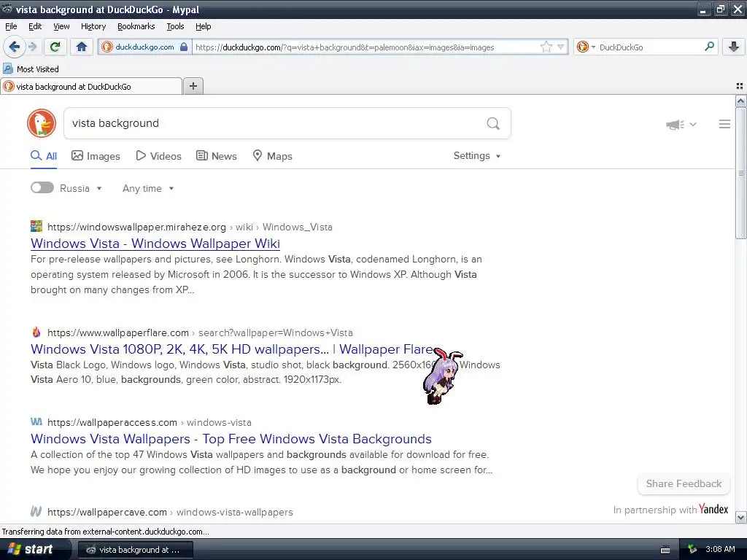The width and height of the screenshot is (747, 560).
Task: Open the Wallpaper Flare search result
Action: (232, 349)
